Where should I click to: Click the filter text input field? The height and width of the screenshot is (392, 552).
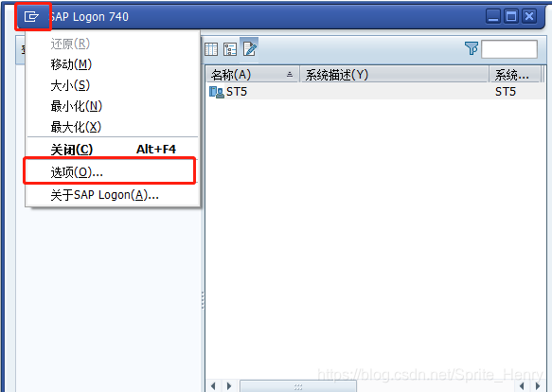coord(509,49)
